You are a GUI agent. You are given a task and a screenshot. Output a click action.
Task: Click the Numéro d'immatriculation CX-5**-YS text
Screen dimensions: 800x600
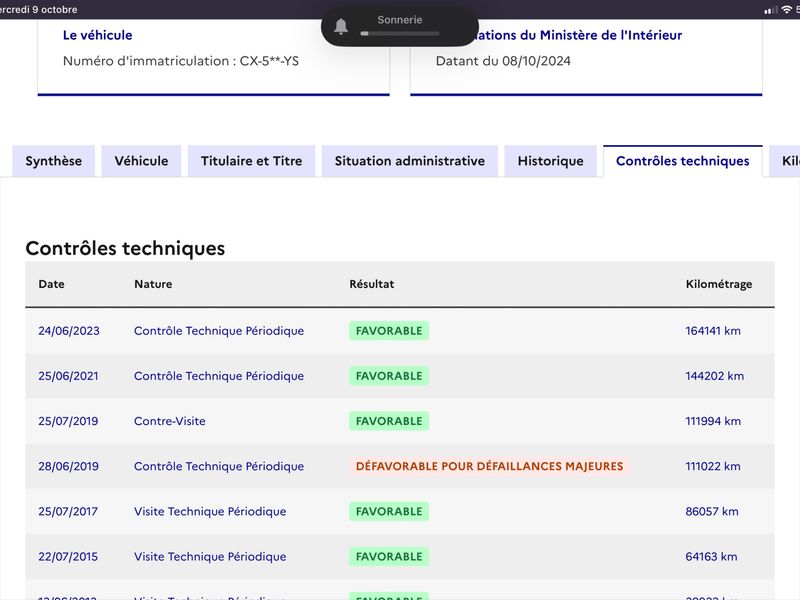(181, 61)
